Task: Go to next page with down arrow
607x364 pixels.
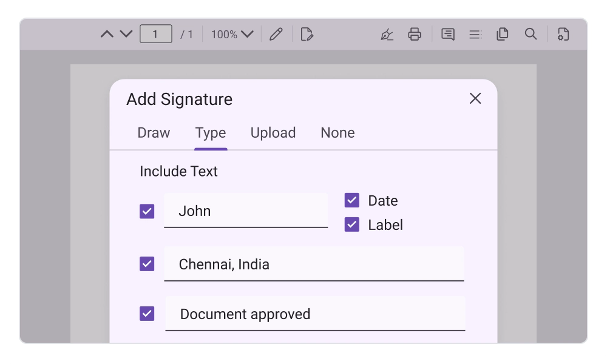Action: pos(126,34)
